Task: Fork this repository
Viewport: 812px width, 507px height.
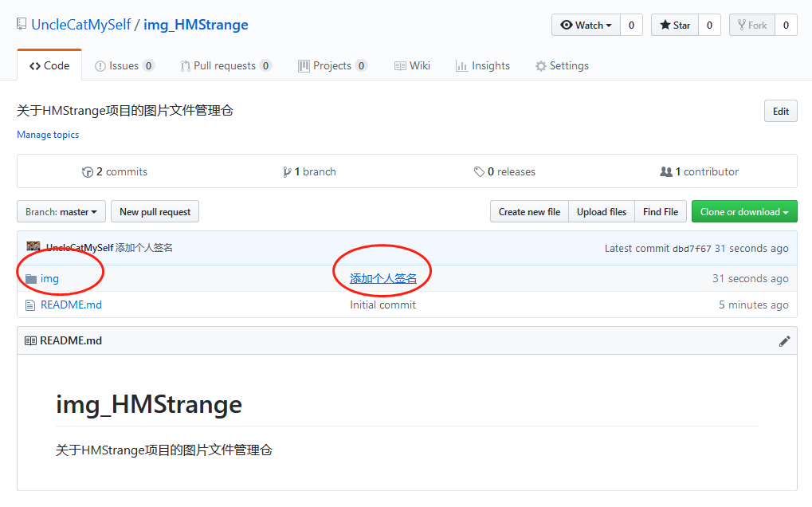Action: click(752, 25)
